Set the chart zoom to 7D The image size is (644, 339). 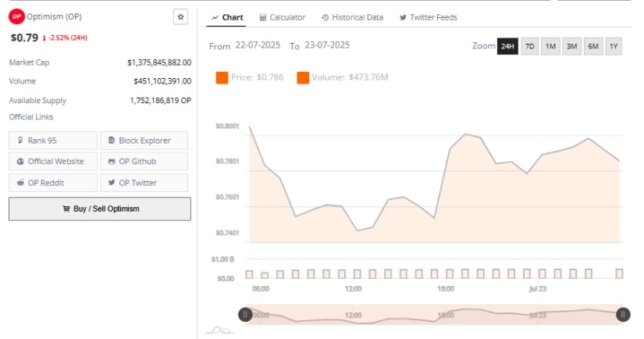click(530, 46)
